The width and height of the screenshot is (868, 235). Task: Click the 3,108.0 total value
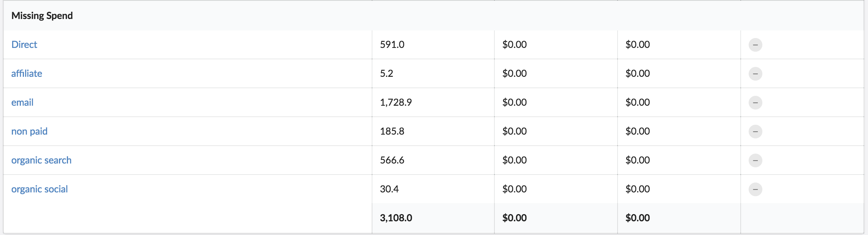point(396,218)
